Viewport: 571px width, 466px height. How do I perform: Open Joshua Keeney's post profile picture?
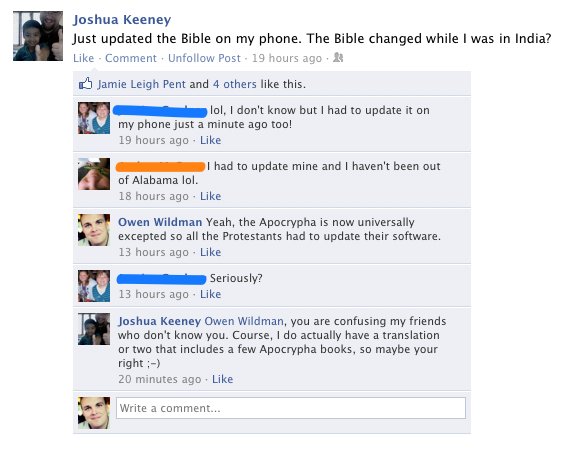[x=38, y=36]
